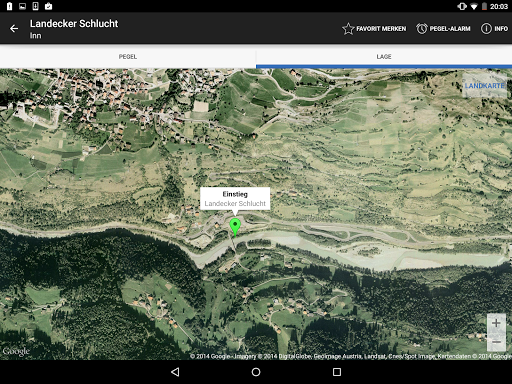Viewport: 512px width, 384px height.
Task: Tap Android home circle button
Action: [256, 372]
